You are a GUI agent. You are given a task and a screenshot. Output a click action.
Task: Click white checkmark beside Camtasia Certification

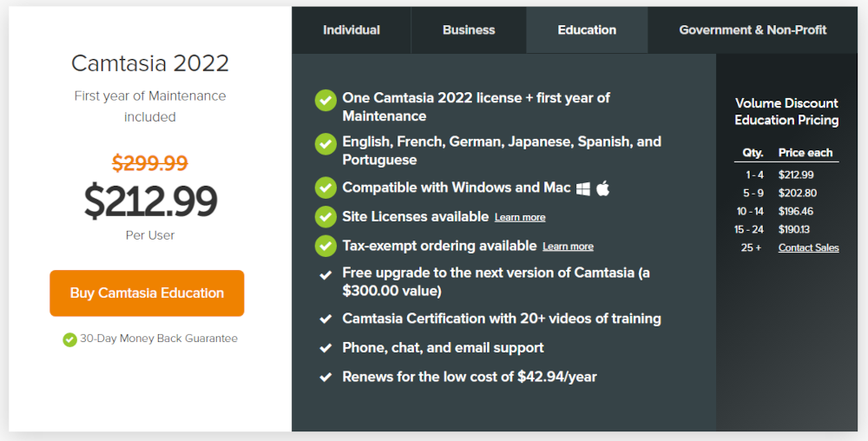pos(325,319)
